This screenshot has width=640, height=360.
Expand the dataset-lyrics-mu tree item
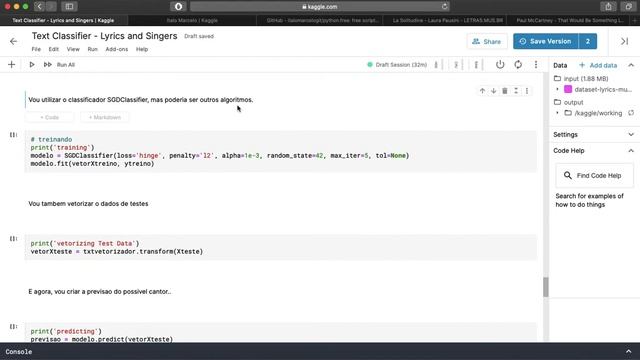coord(558,89)
